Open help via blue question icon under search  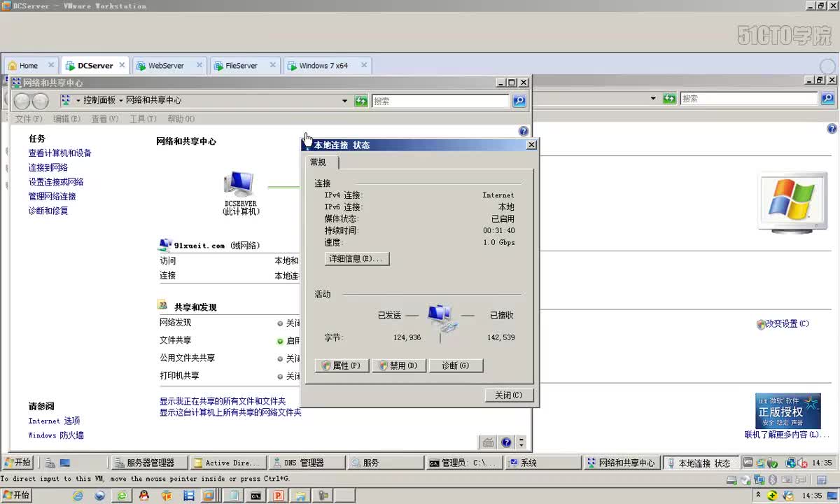tap(523, 131)
